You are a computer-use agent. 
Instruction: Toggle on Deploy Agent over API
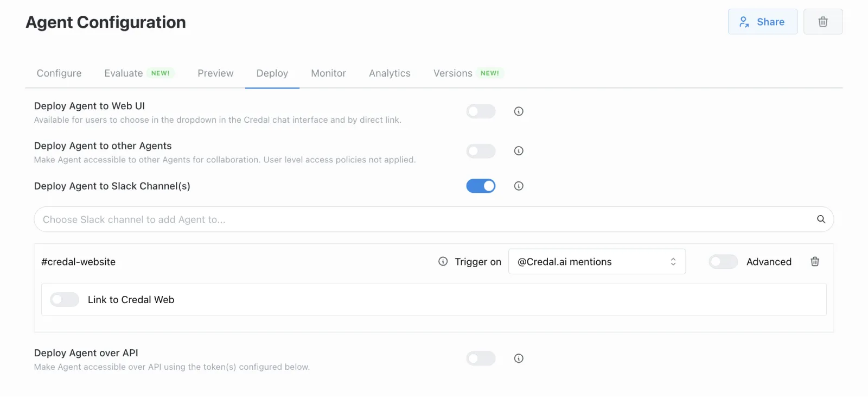pos(481,358)
